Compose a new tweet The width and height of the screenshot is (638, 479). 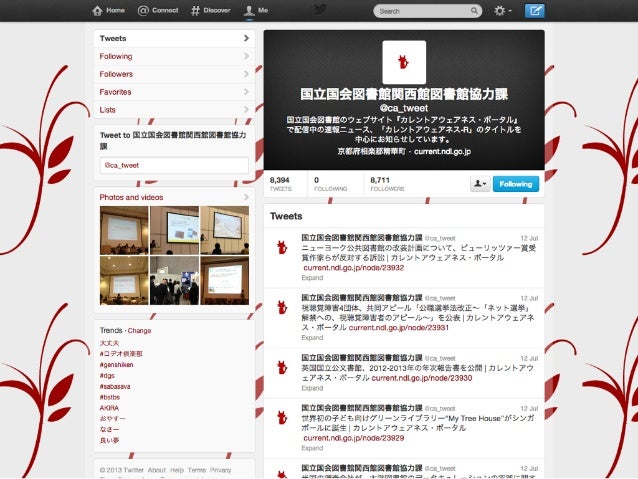point(534,11)
